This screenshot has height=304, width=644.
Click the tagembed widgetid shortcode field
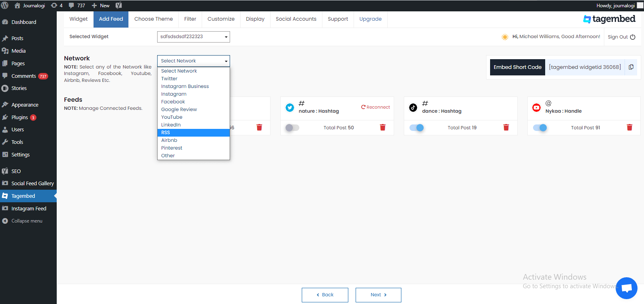point(585,67)
